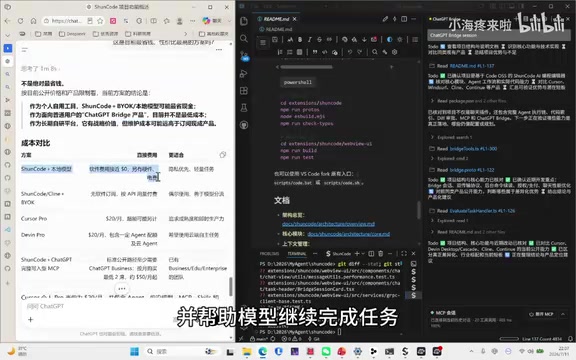
Task: Open the Explorer view in the activity bar
Action: 244,21
